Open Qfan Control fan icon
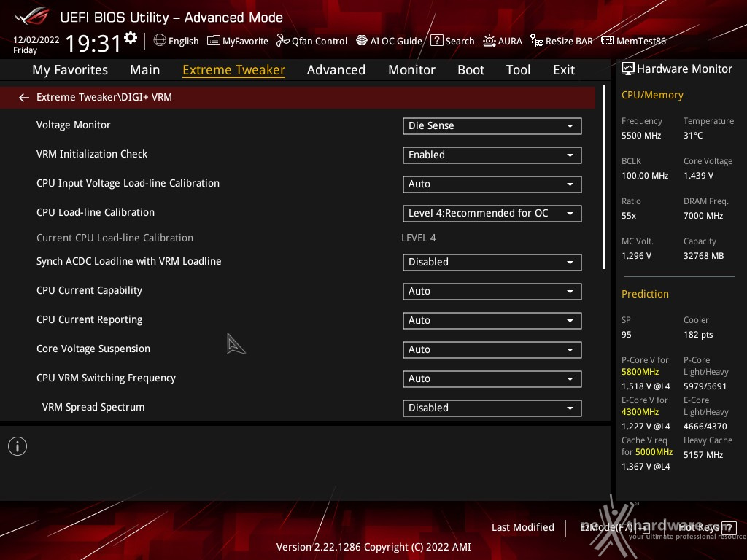This screenshot has height=560, width=747. (x=282, y=41)
